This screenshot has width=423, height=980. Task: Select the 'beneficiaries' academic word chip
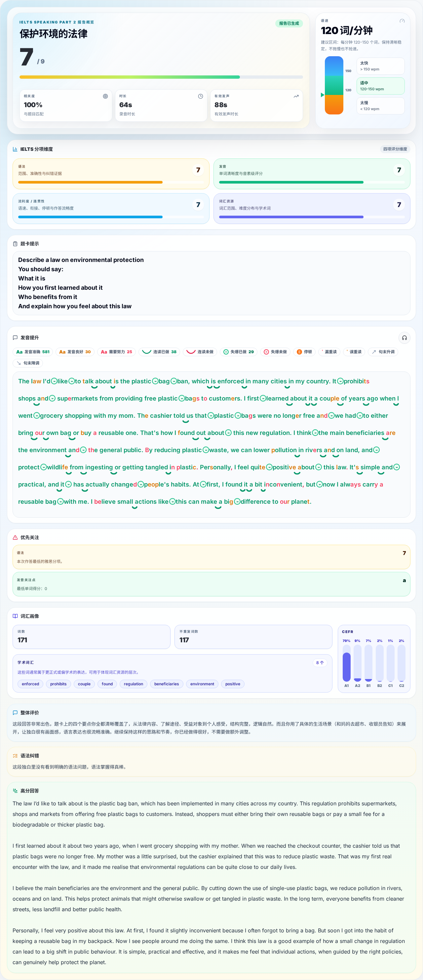[x=167, y=684]
